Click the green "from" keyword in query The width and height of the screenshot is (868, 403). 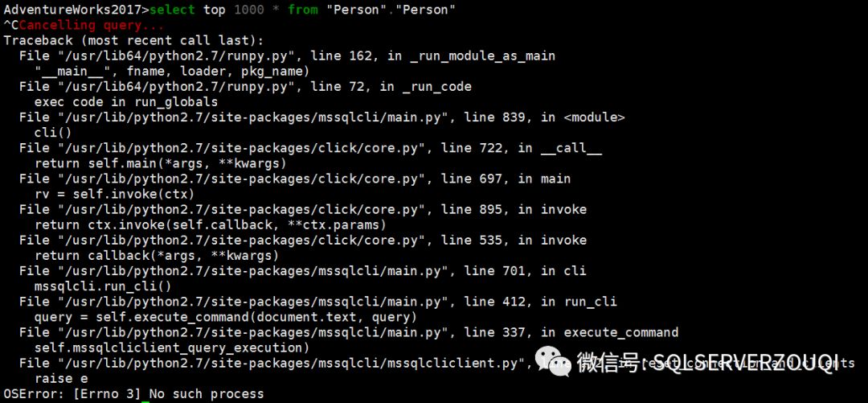click(303, 10)
